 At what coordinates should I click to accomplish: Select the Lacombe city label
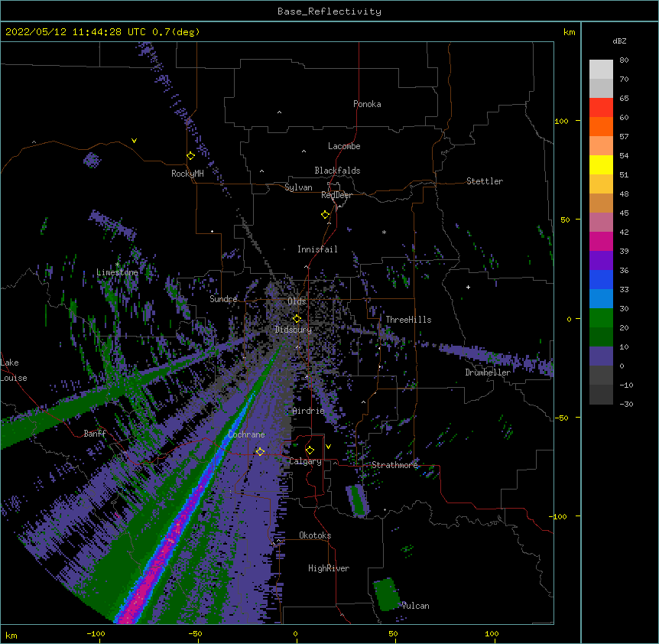click(344, 146)
